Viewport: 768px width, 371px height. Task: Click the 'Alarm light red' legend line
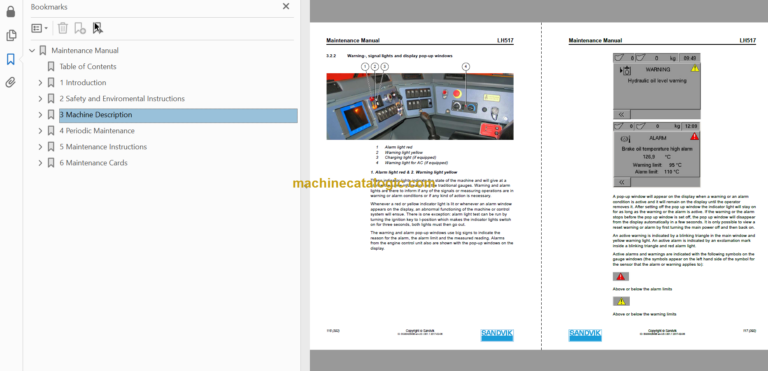398,148
